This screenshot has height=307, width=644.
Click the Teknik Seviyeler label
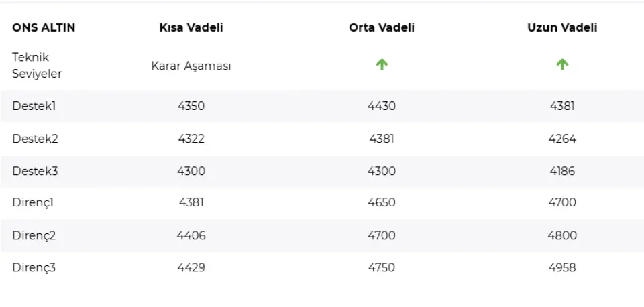pyautogui.click(x=37, y=66)
